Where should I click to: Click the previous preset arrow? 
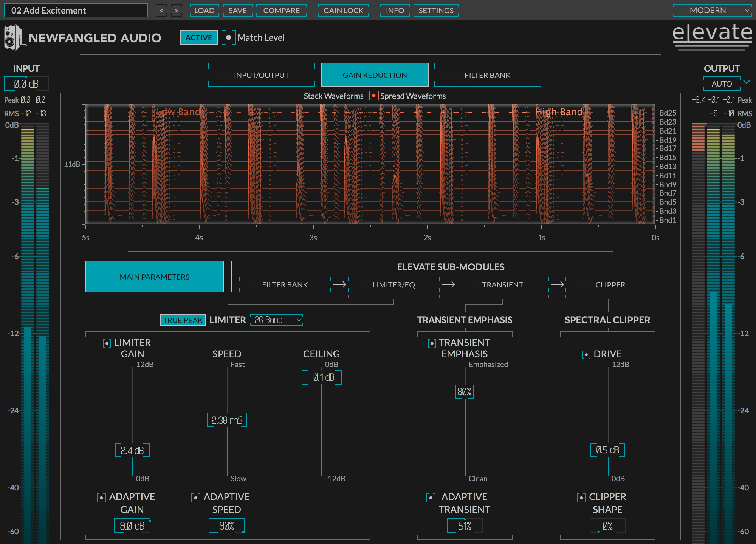tap(161, 10)
